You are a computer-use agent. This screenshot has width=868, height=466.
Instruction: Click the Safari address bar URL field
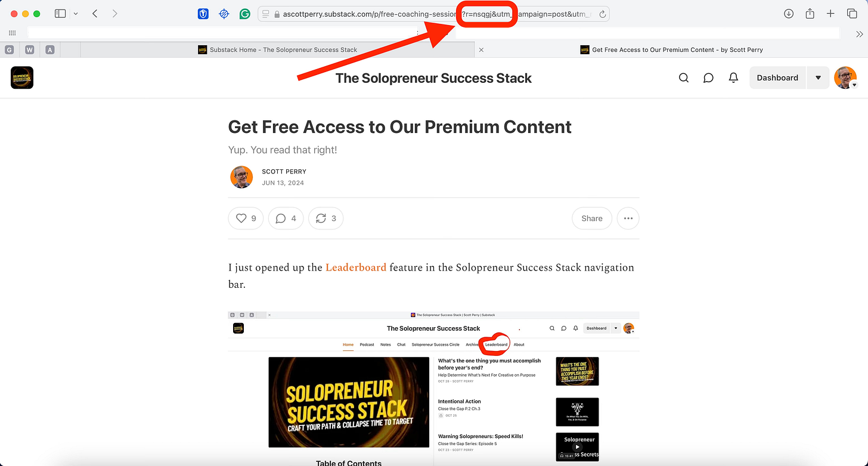coord(434,14)
